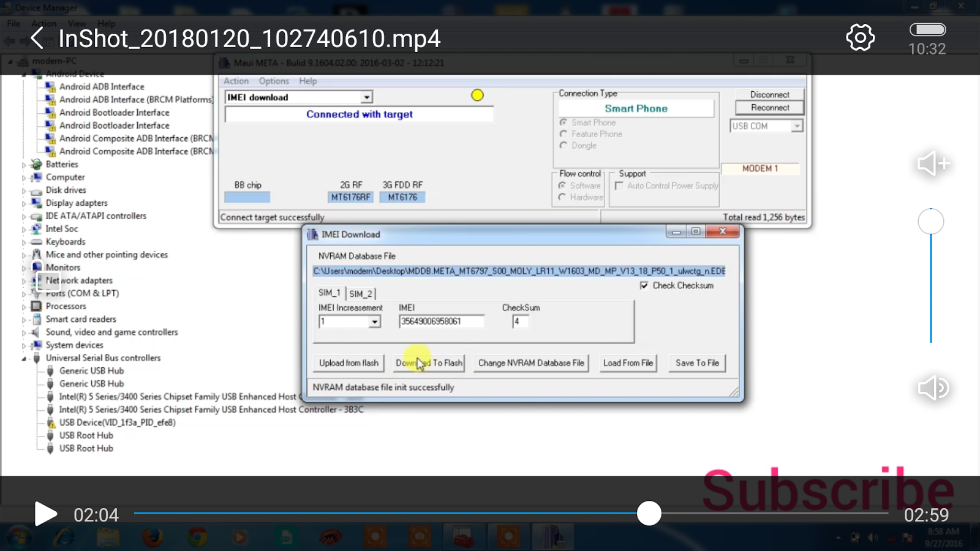This screenshot has height=551, width=980.
Task: Expand the Processors tree node
Action: click(24, 307)
